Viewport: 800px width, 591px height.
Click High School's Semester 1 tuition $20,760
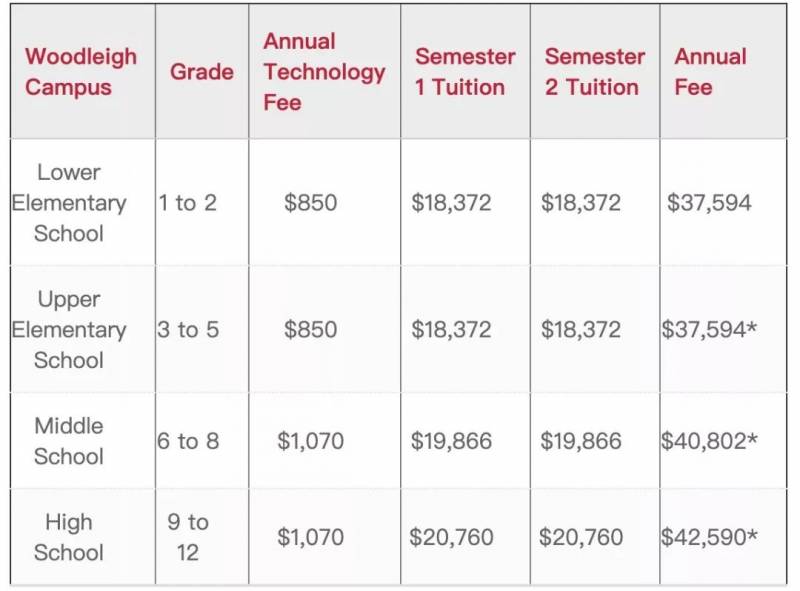[x=451, y=537]
